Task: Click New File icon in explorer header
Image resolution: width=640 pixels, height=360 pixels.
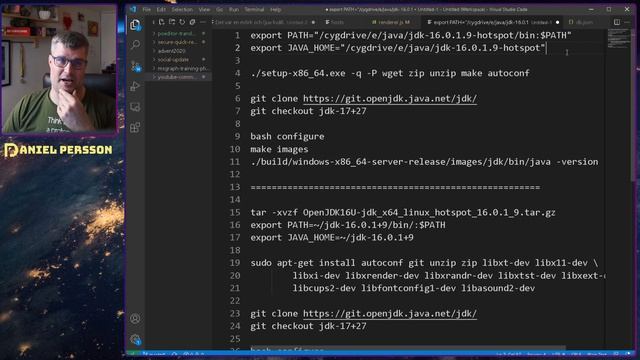Action: point(162,22)
